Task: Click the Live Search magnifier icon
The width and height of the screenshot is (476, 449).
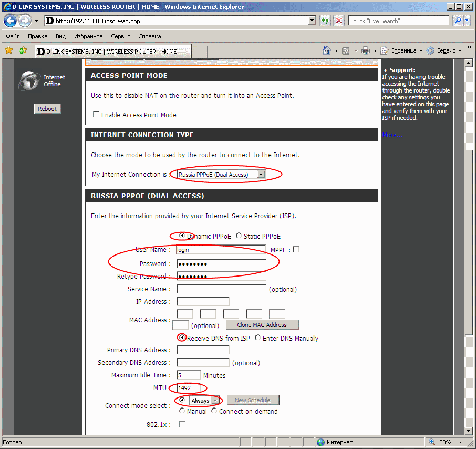Action: pos(458,21)
